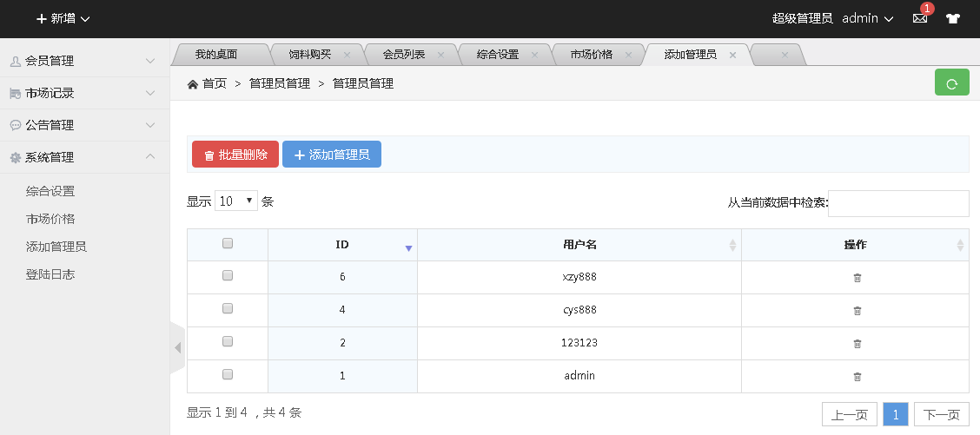This screenshot has width=980, height=435.
Task: Collapse the sidebar with left arrow handle
Action: [x=177, y=347]
